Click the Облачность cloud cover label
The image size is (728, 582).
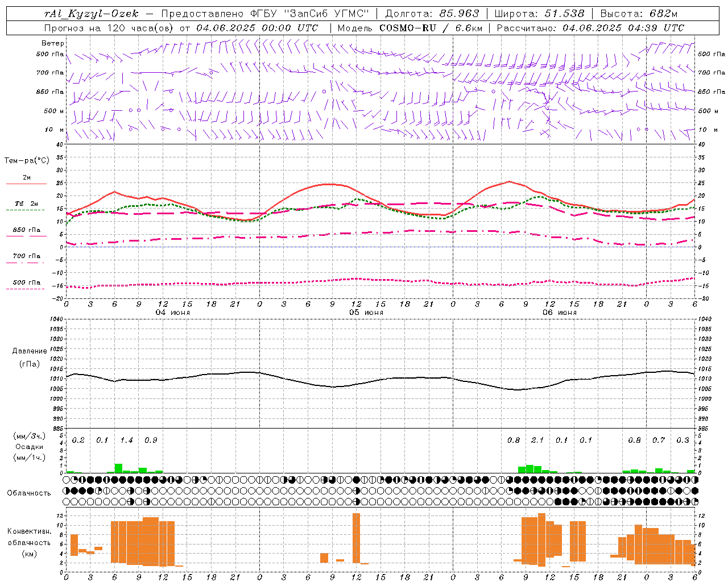29,493
